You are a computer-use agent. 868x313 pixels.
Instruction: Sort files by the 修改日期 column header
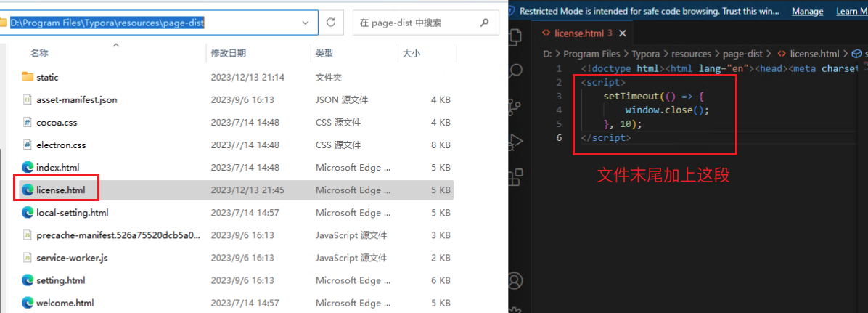tap(228, 53)
